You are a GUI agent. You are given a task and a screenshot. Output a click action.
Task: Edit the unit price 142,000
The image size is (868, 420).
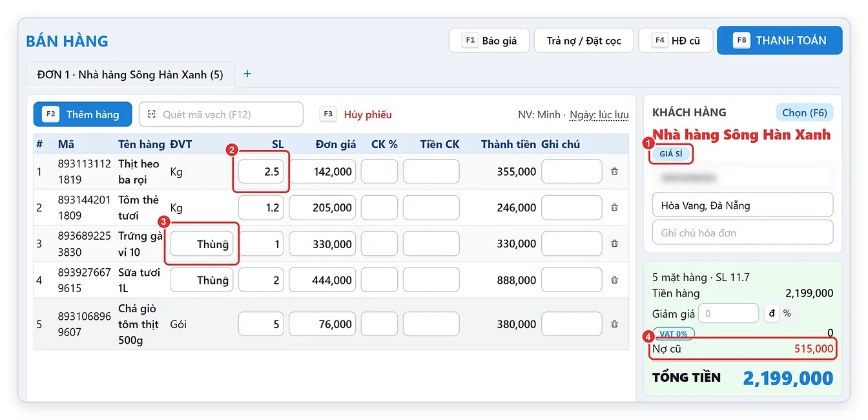[x=322, y=172]
